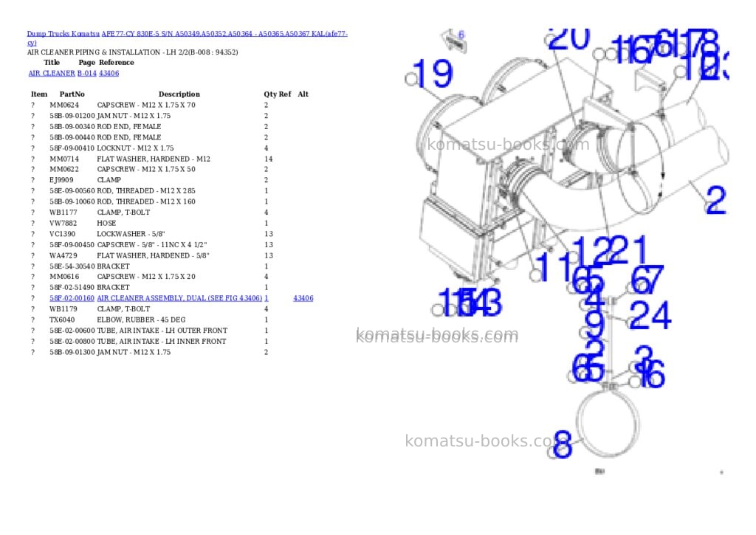Open the Dump Trucks Komatsu breadcrumb link
This screenshot has height=535, width=756.
[63, 34]
